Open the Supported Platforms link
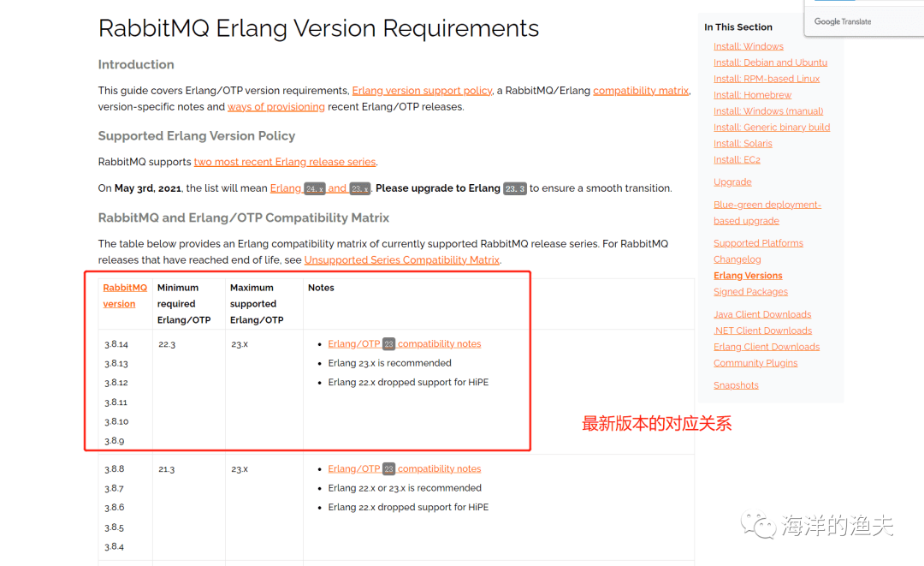The width and height of the screenshot is (924, 566). [758, 243]
